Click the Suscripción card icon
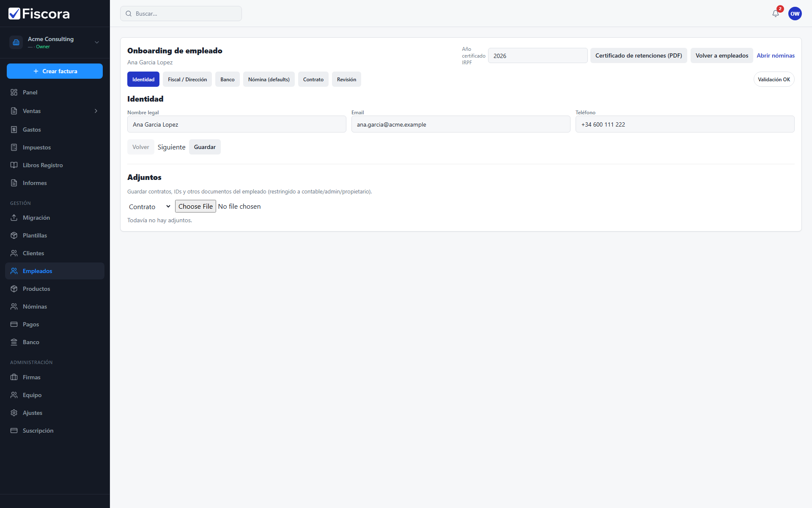Viewport: 812px width, 508px height. point(14,431)
